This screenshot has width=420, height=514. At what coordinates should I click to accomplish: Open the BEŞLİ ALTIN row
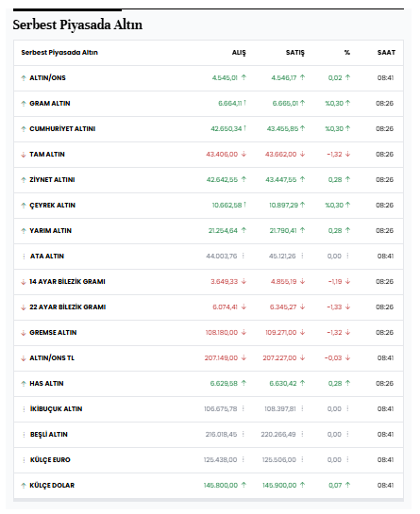point(209,435)
